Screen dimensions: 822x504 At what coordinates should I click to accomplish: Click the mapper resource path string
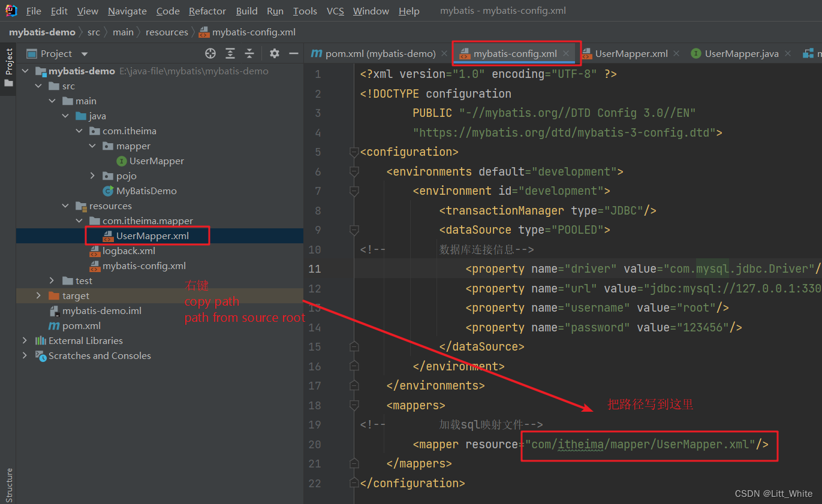(640, 445)
